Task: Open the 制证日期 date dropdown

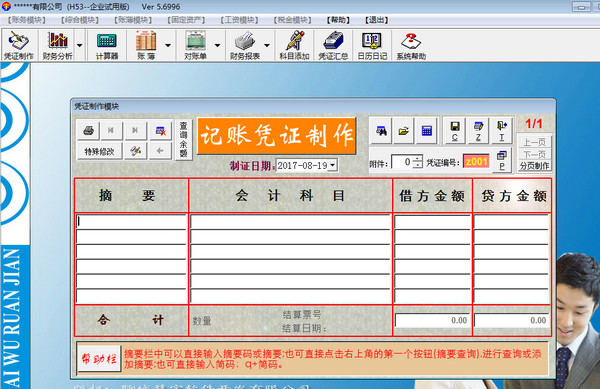Action: click(333, 166)
